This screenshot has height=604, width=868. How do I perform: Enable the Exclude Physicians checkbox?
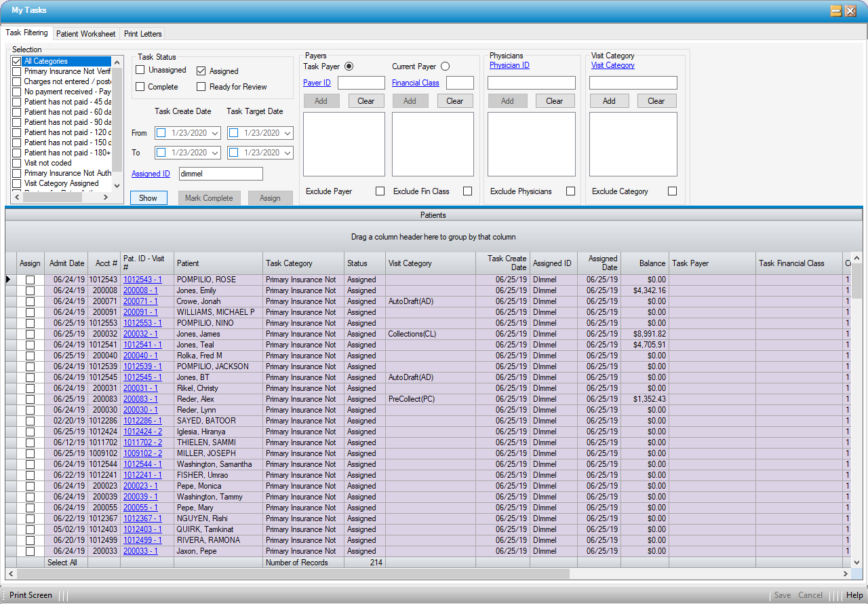570,191
